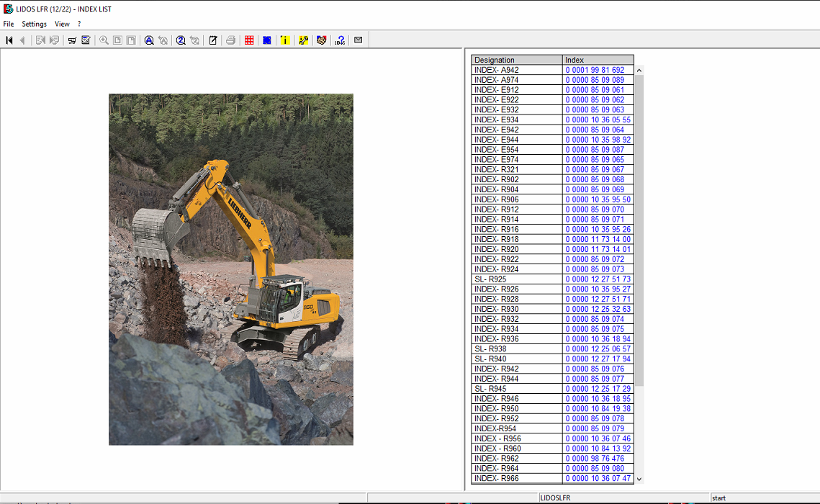Open index link 0 0001 99 81 692
Screen dimensions: 820x504
595,70
